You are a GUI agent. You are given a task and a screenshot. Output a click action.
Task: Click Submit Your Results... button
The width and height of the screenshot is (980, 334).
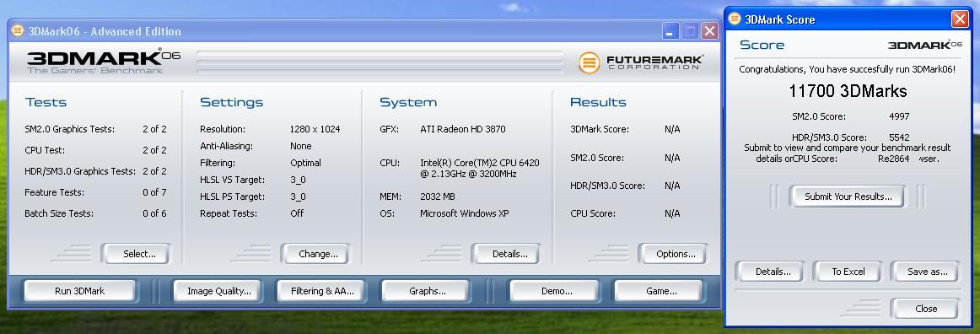coord(848,197)
